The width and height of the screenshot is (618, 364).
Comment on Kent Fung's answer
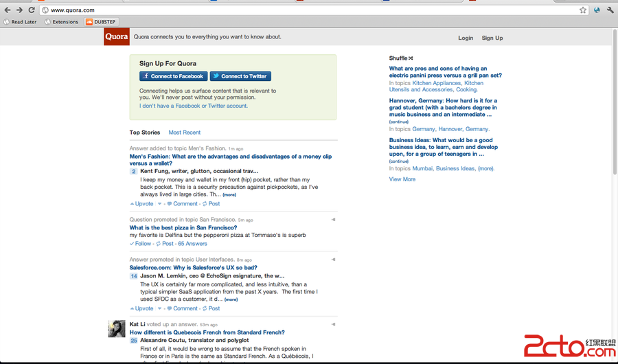[x=182, y=204]
